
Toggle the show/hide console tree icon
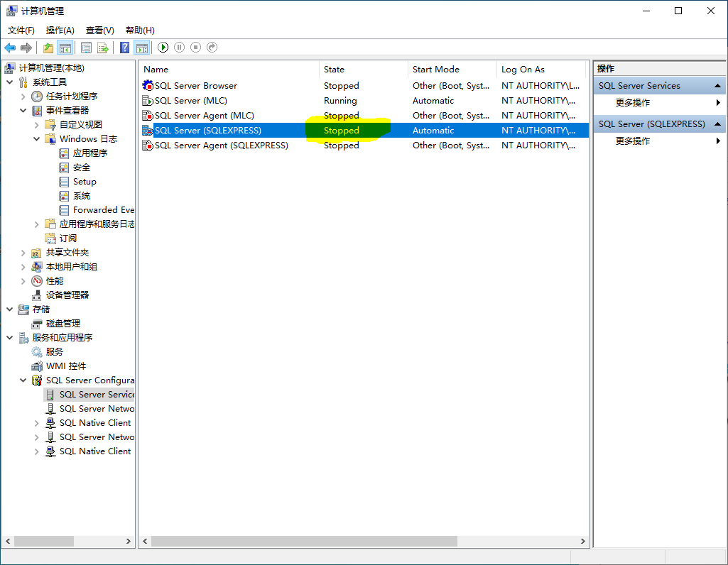point(65,48)
